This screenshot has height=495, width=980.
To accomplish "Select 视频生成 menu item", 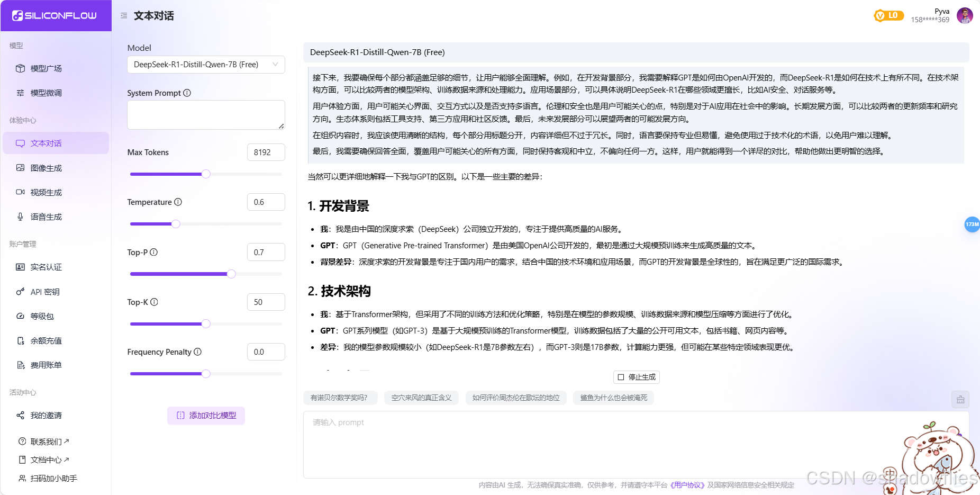I will (x=56, y=192).
